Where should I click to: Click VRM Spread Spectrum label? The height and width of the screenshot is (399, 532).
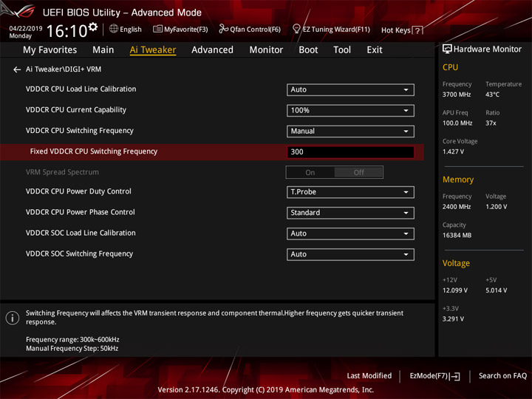pos(62,172)
